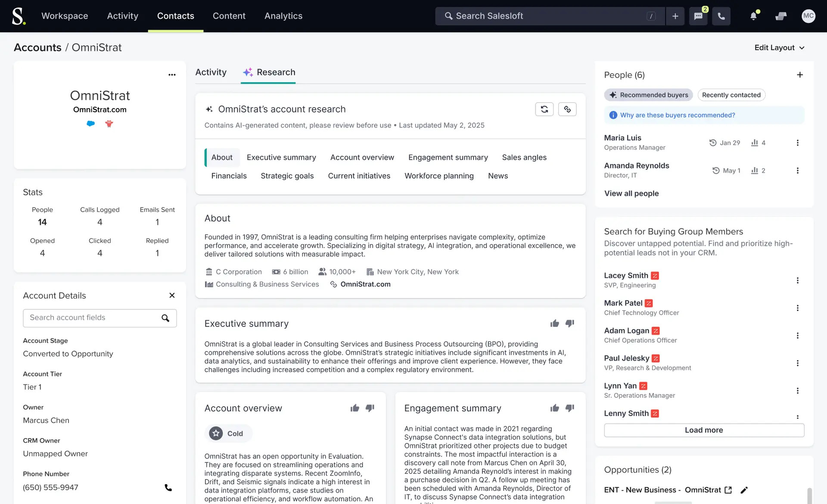Expand the Edit Layout dropdown
The width and height of the screenshot is (827, 504).
tap(779, 48)
